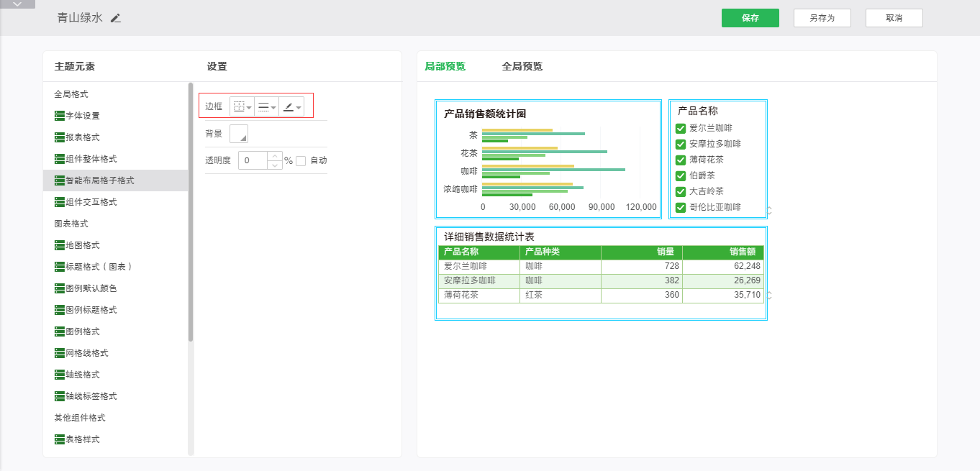Click the 保存 button
This screenshot has width=980, height=471.
750,18
